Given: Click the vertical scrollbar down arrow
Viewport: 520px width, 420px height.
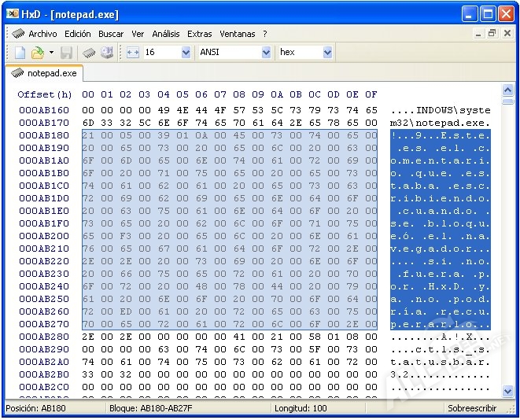Looking at the screenshot, I should coord(507,392).
